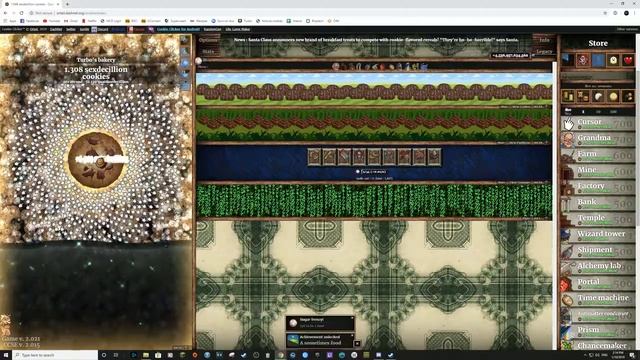
Task: Buy a Chancemaker building
Action: (x=598, y=345)
